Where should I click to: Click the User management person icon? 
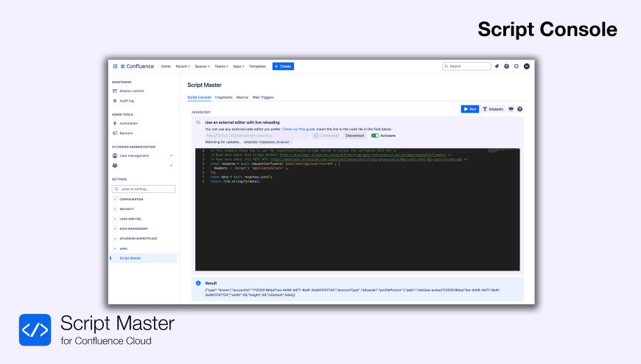115,155
